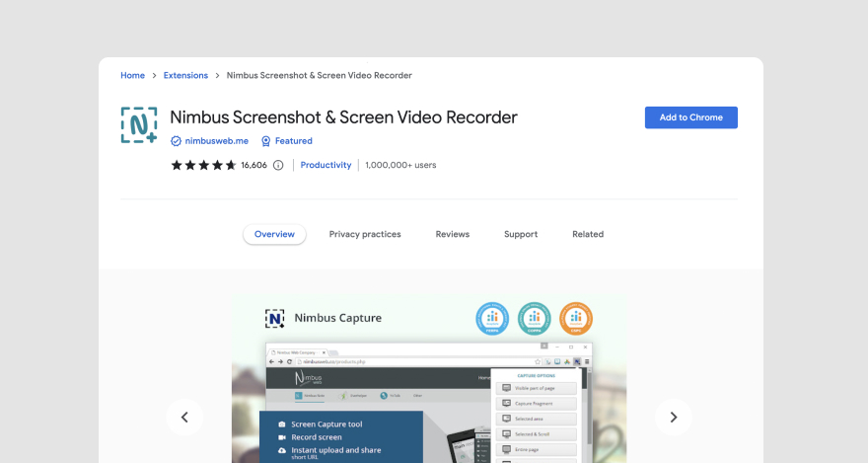This screenshot has height=463, width=868.
Task: Show previous screenshot with left arrow
Action: (184, 417)
